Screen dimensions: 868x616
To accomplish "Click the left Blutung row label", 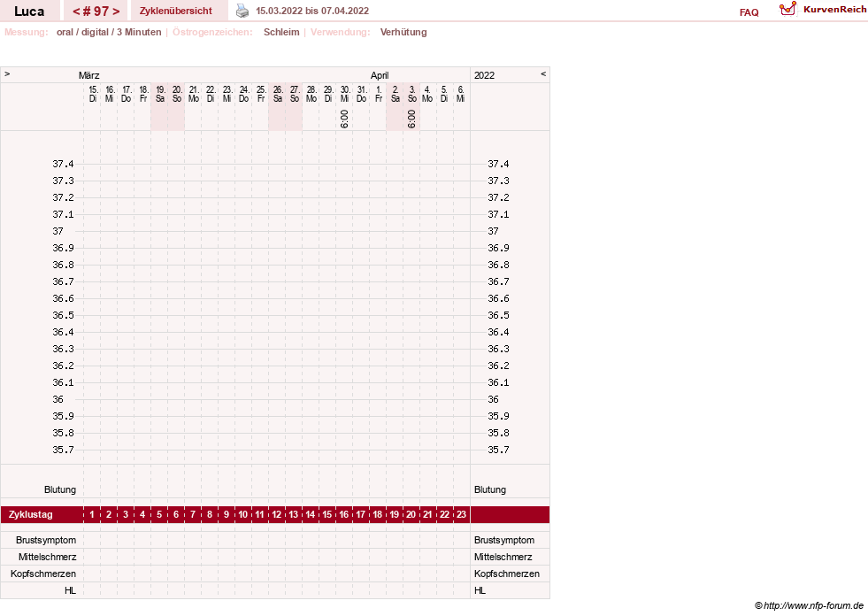I will tap(60, 489).
